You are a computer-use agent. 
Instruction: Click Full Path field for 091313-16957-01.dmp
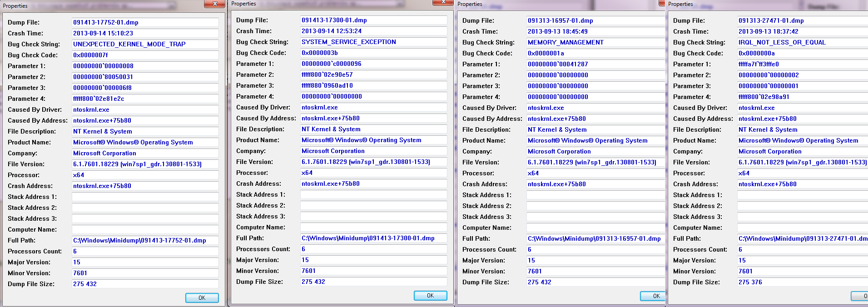[x=596, y=238]
